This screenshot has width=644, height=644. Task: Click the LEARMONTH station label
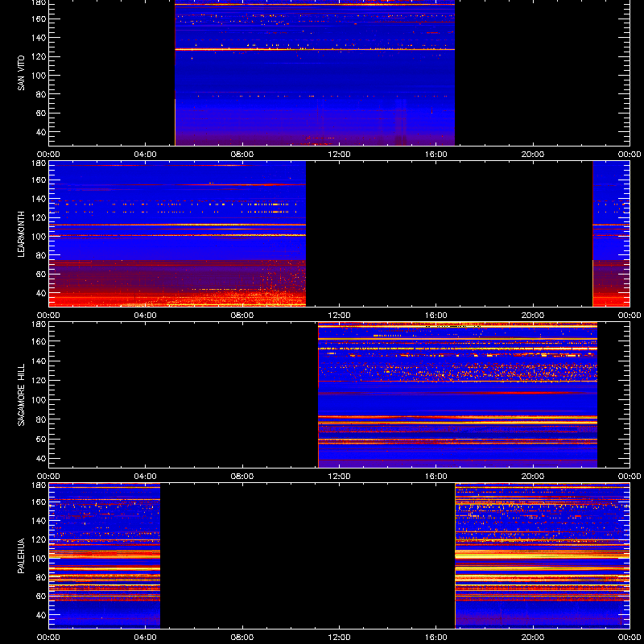click(21, 234)
